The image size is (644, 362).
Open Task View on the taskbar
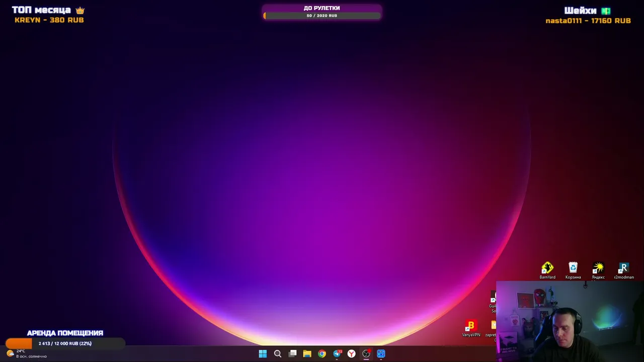pyautogui.click(x=292, y=354)
